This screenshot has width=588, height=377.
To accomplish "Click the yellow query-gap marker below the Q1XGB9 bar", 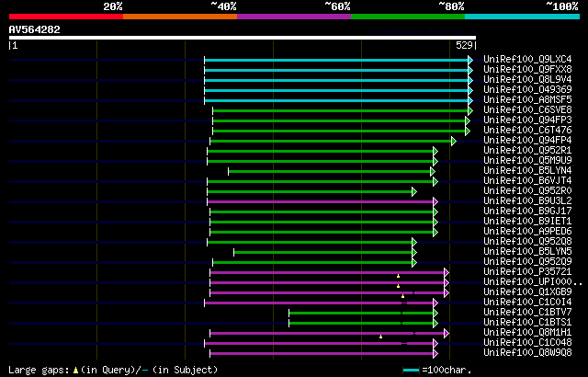I will pyautogui.click(x=402, y=296).
